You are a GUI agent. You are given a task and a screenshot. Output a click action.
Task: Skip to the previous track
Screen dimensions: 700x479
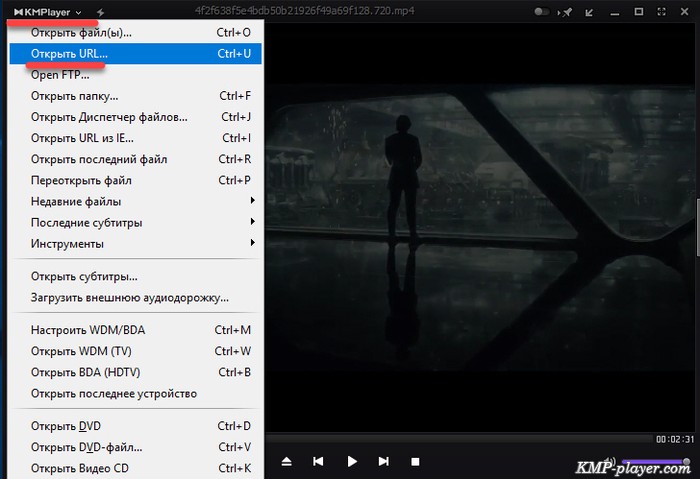point(318,461)
